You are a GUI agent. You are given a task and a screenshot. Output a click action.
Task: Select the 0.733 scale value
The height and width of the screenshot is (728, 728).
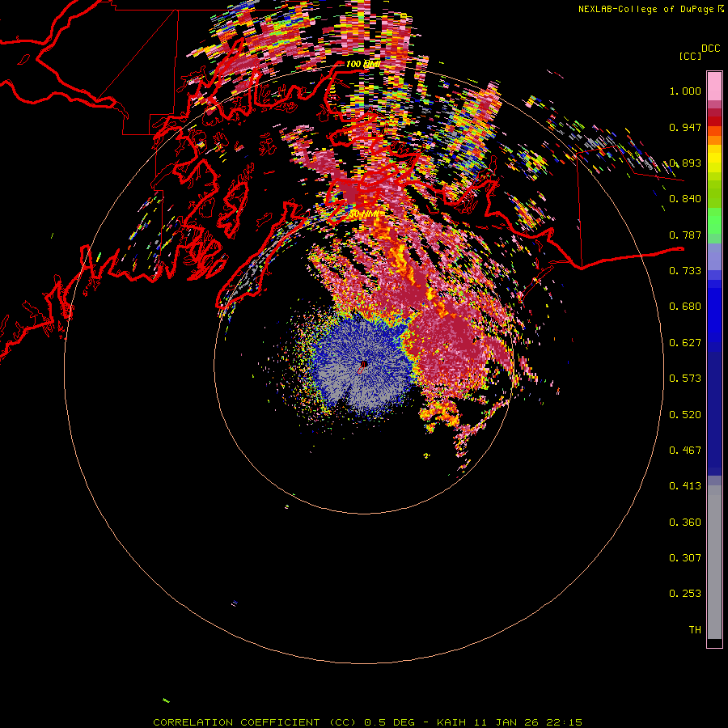(x=685, y=271)
